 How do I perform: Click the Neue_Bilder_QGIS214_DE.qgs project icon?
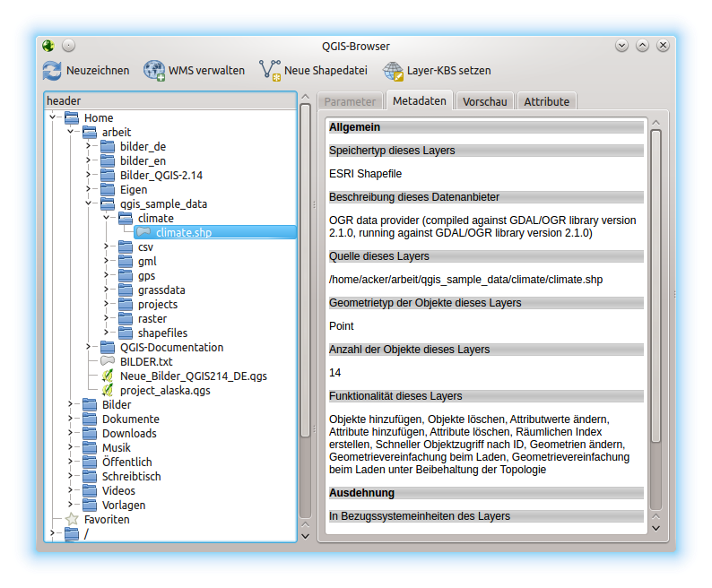coord(108,376)
